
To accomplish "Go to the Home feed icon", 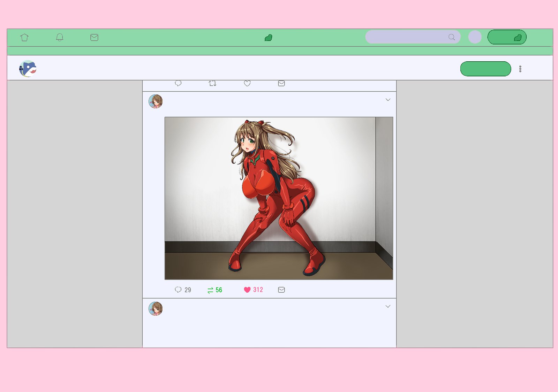I will (24, 37).
